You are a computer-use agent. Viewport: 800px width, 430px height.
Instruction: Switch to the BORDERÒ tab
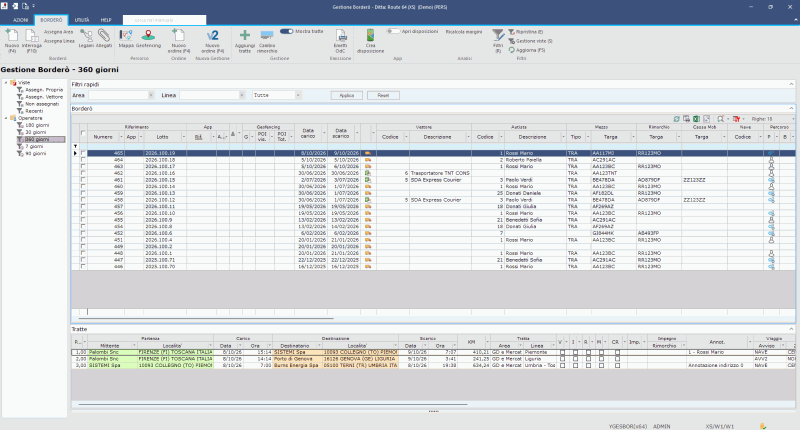click(x=51, y=20)
